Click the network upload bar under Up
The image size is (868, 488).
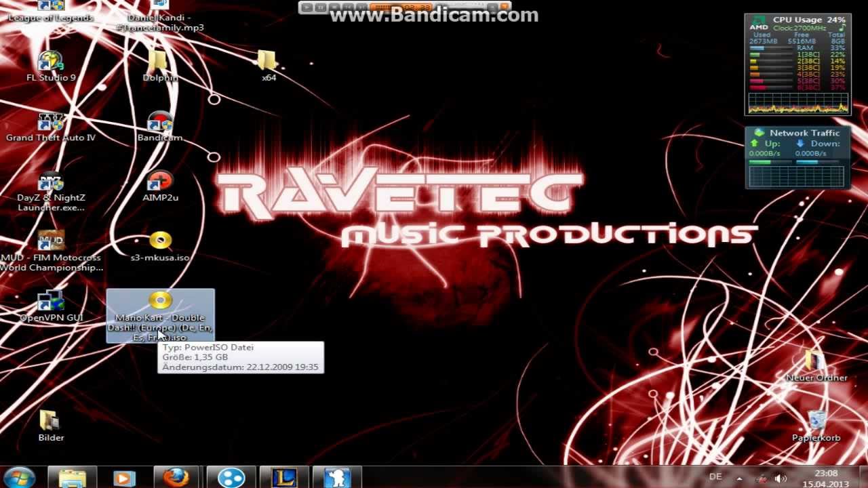pos(770,162)
